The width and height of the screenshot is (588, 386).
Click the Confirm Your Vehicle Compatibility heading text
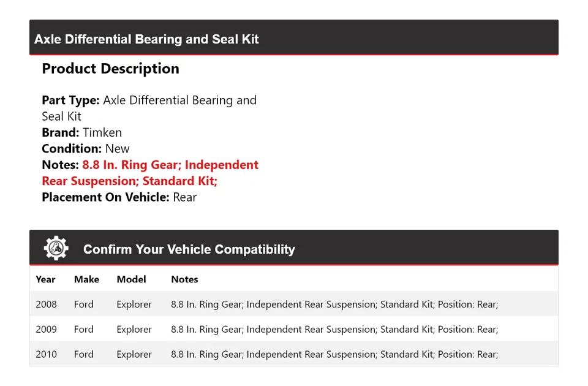tap(189, 249)
